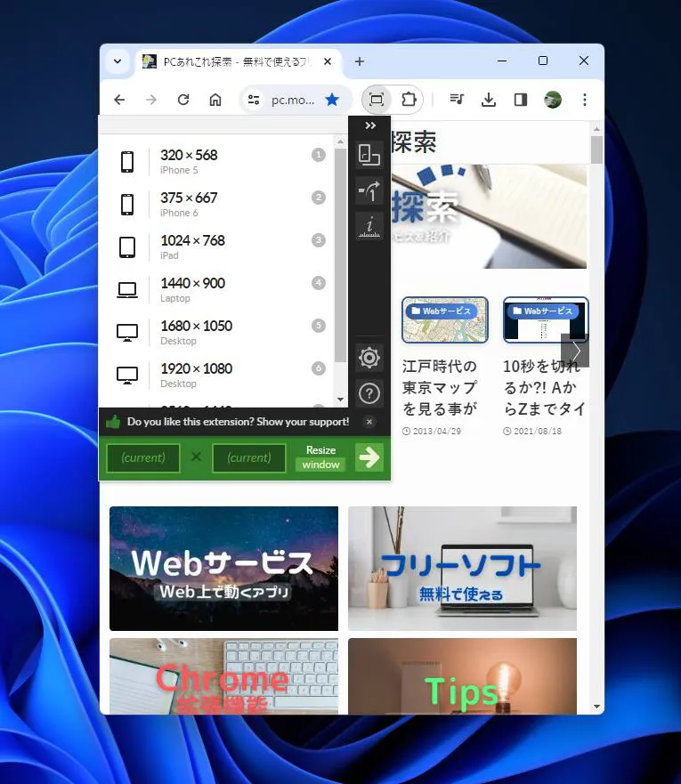Open the downloads icon
Image resolution: width=681 pixels, height=784 pixels.
(489, 100)
